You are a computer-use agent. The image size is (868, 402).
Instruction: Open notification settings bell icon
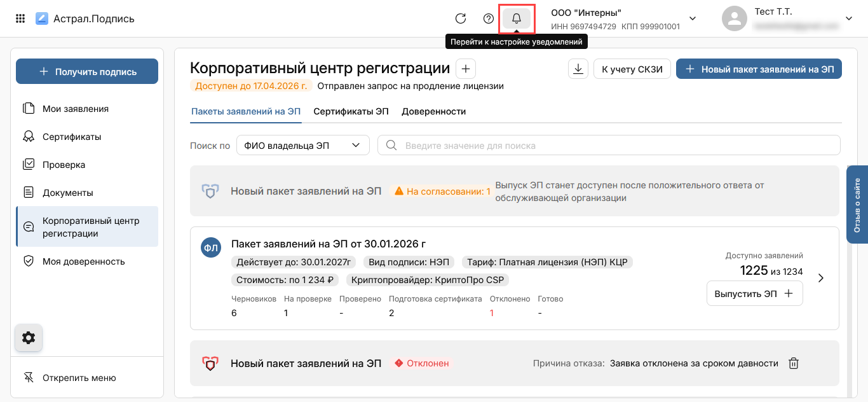517,18
